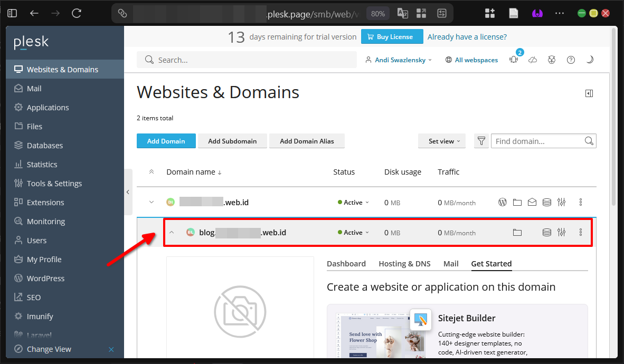
Task: Open the notifications bell with badge 2
Action: click(x=513, y=60)
